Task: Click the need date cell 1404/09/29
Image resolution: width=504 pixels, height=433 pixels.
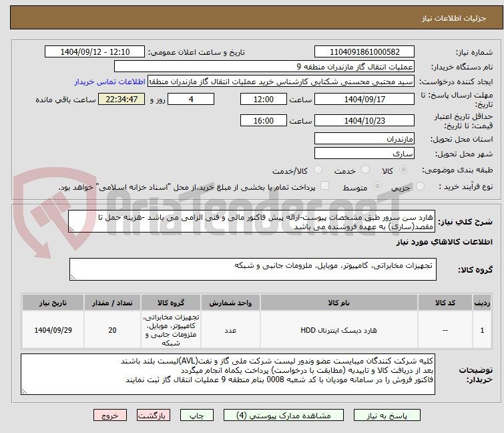Action: (53, 330)
